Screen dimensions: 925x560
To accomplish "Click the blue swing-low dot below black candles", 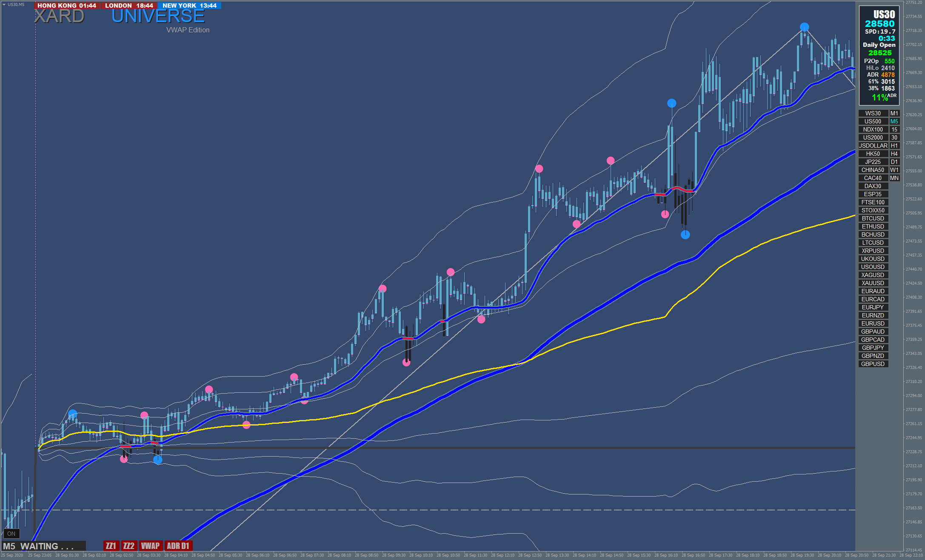I will click(x=685, y=234).
